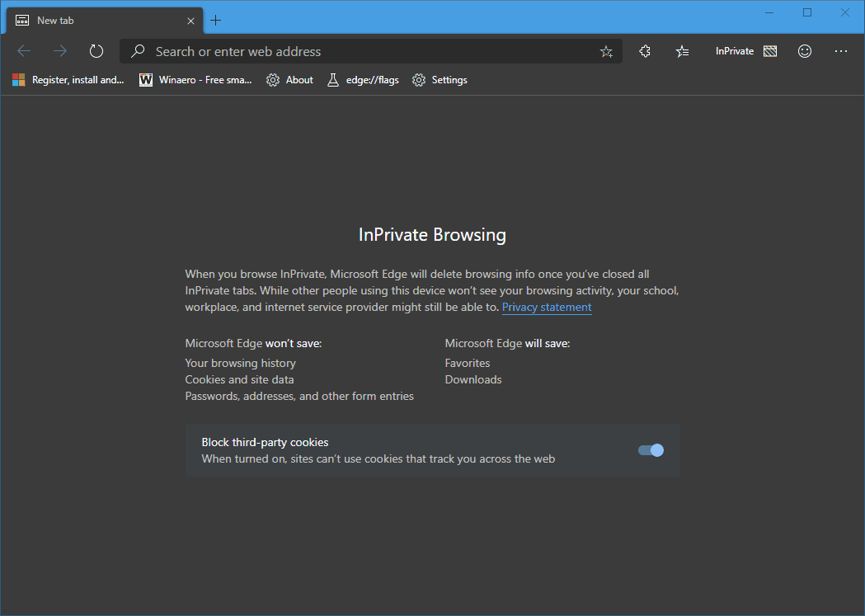Click the text Cookies and site data
The image size is (865, 616).
239,379
